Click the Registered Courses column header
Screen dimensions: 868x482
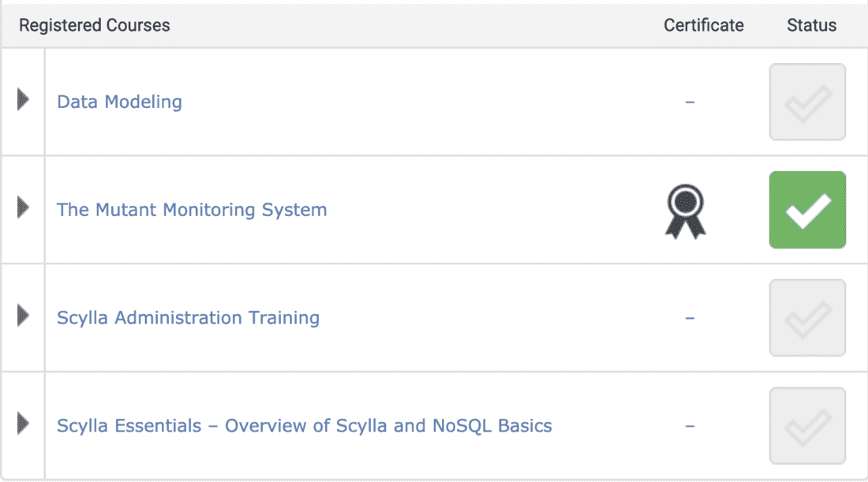95,25
